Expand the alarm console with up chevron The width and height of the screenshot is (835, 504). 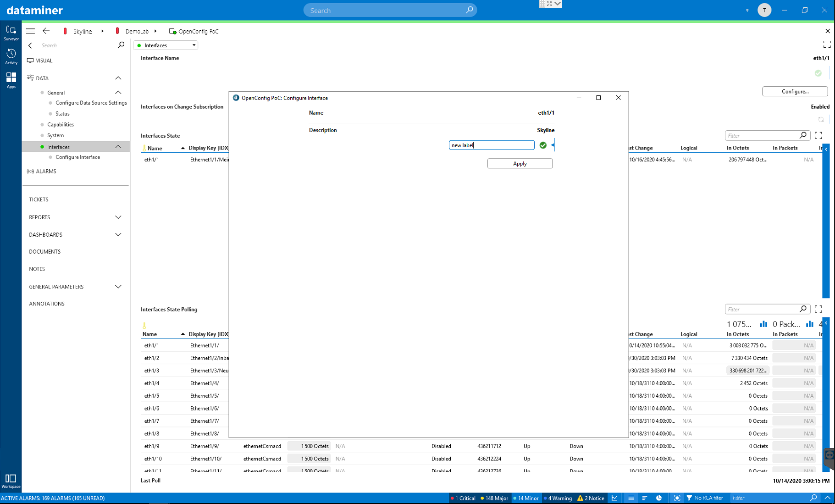pos(827,498)
